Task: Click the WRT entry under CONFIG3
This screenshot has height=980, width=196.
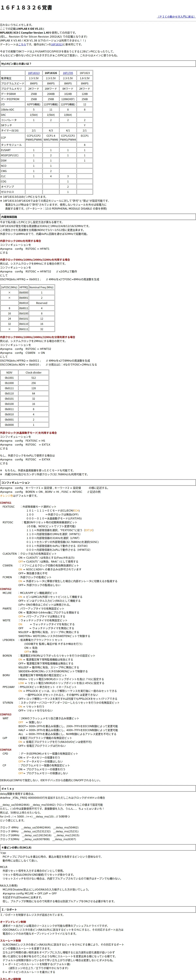Action: point(5,718)
